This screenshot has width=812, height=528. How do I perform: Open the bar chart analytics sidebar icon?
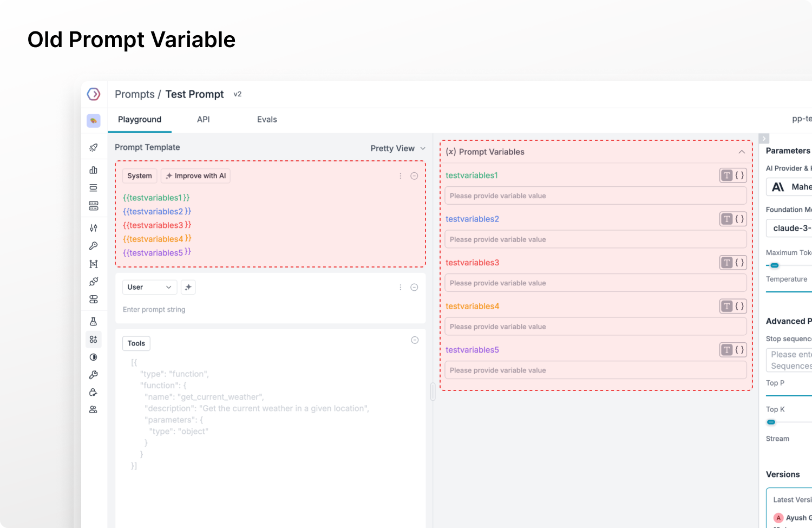94,170
